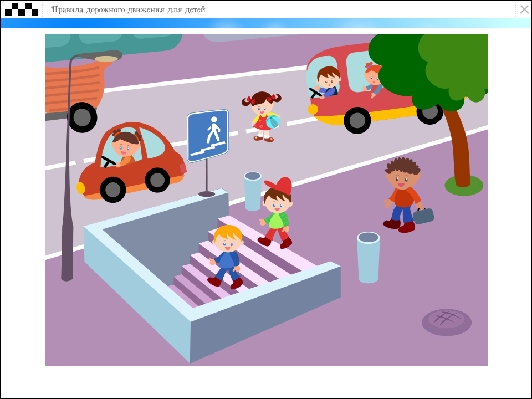
Task: Click the boy driving the red bus
Action: coord(326,83)
